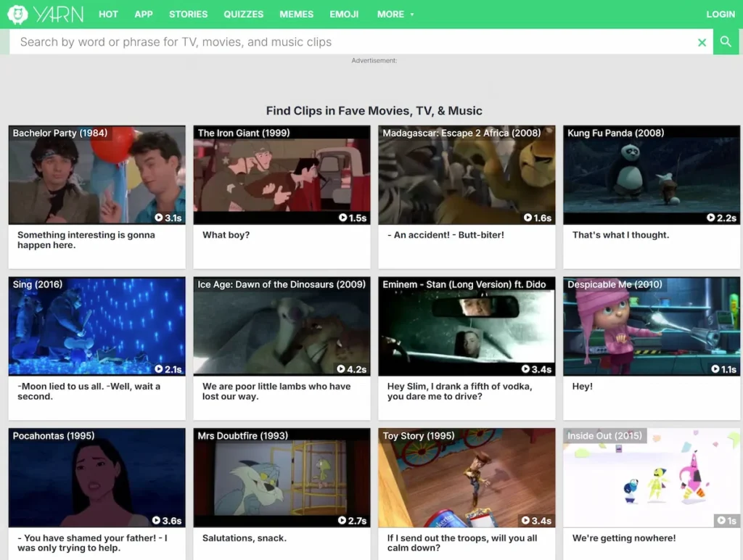Clear the search box with X icon
743x560 pixels.
click(x=702, y=43)
